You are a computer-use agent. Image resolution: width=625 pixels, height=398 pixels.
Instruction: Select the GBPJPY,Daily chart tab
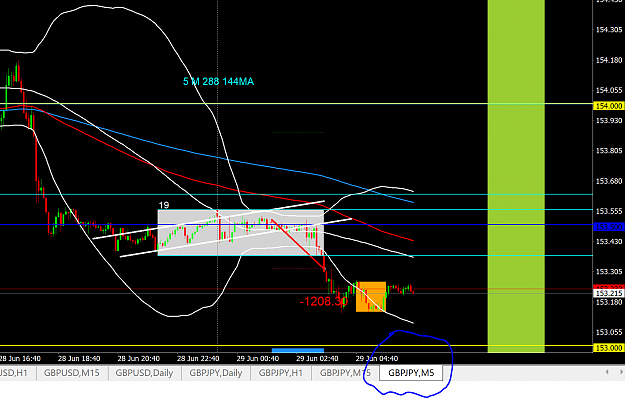[x=216, y=373]
